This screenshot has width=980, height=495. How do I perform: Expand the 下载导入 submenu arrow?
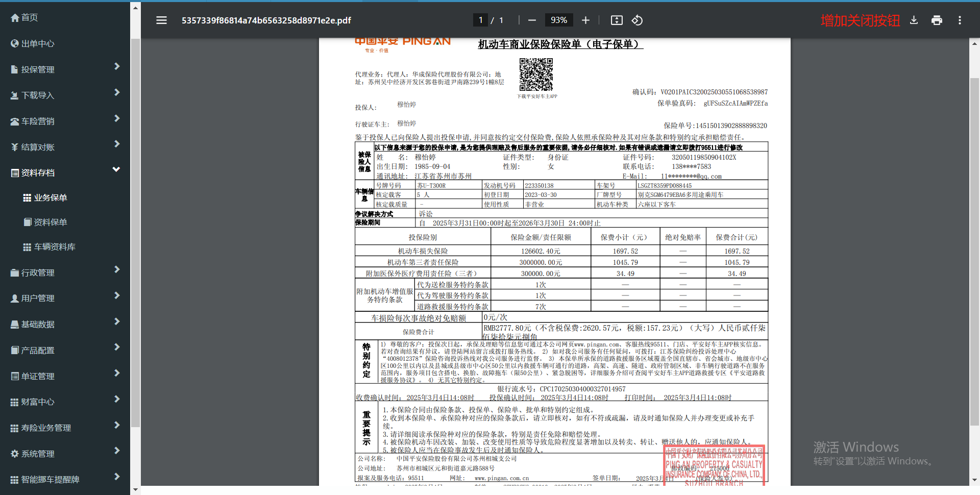point(117,92)
